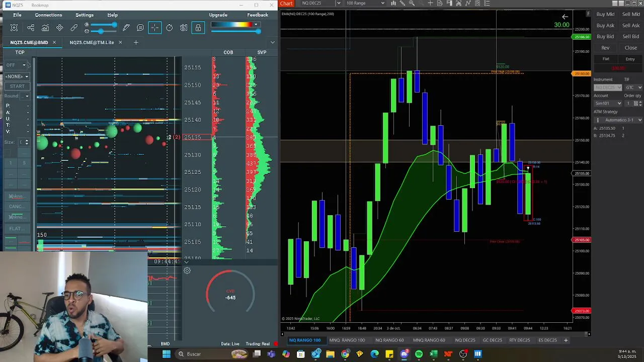Image resolution: width=644 pixels, height=362 pixels.
Task: Open the heatmap color scheme dropdown
Action: 256,24
